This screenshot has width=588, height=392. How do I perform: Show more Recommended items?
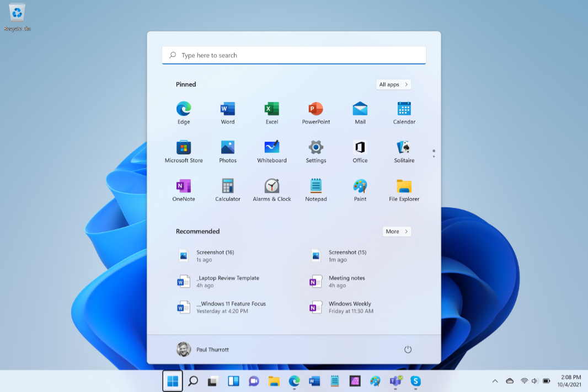point(397,231)
